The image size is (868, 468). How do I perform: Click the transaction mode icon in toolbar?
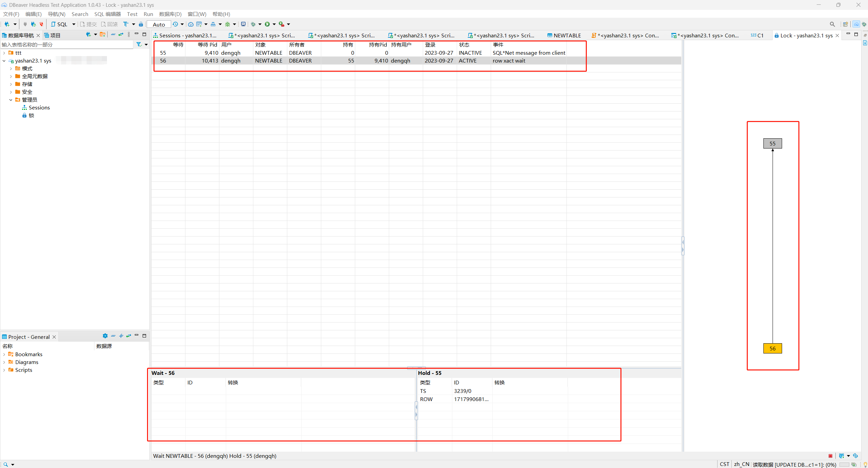coord(126,24)
